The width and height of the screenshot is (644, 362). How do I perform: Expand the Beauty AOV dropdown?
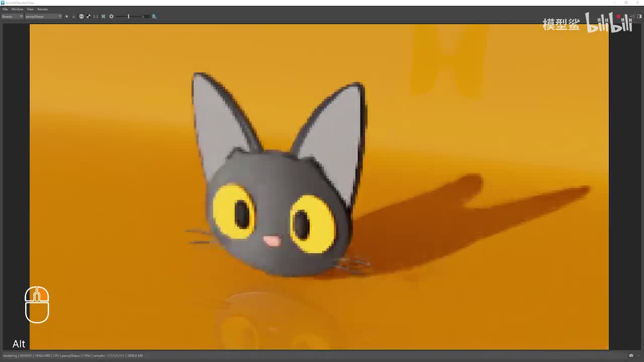pyautogui.click(x=13, y=17)
